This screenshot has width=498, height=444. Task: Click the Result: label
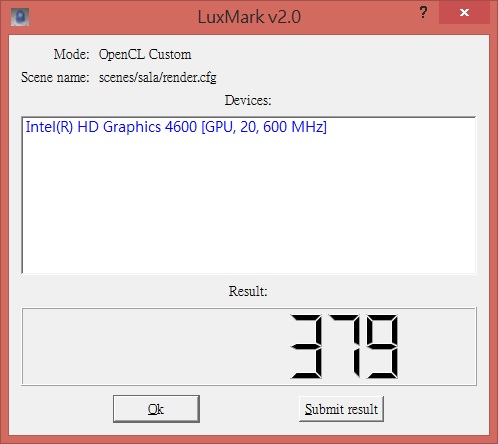click(248, 291)
